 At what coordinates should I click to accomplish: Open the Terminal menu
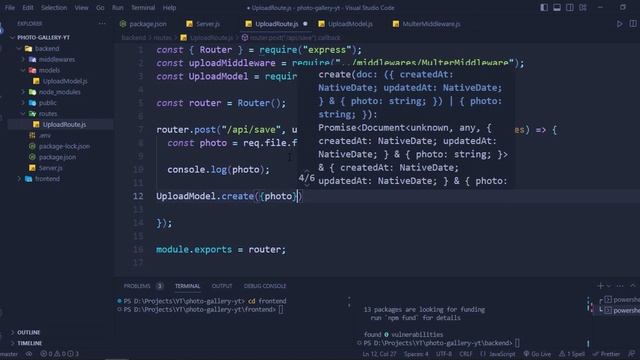coord(143,8)
